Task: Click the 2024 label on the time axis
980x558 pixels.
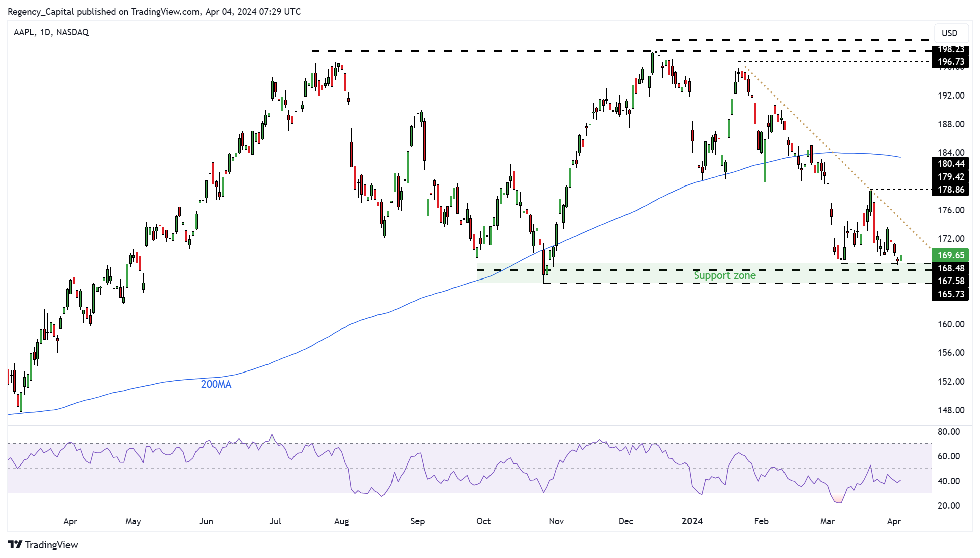Action: [692, 521]
